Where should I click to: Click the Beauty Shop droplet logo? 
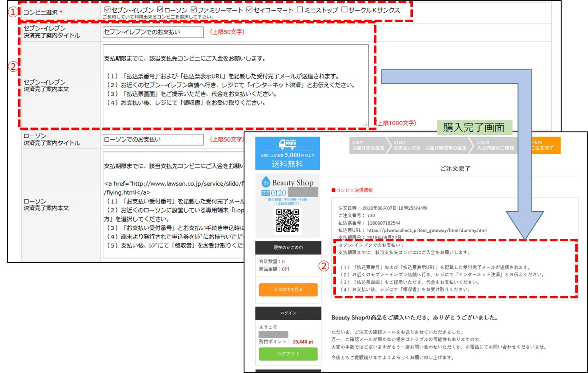tap(266, 183)
